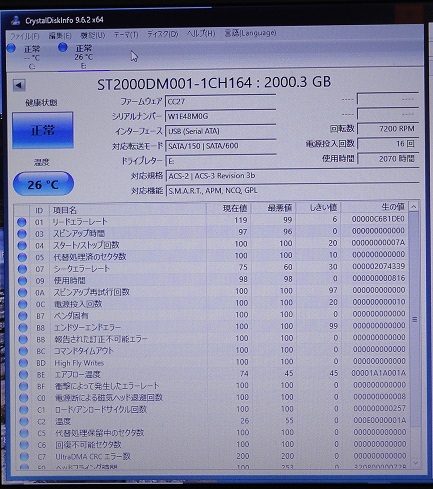This screenshot has width=433, height=489.
Task: Open the 言語(Language) menu
Action: pos(250,33)
